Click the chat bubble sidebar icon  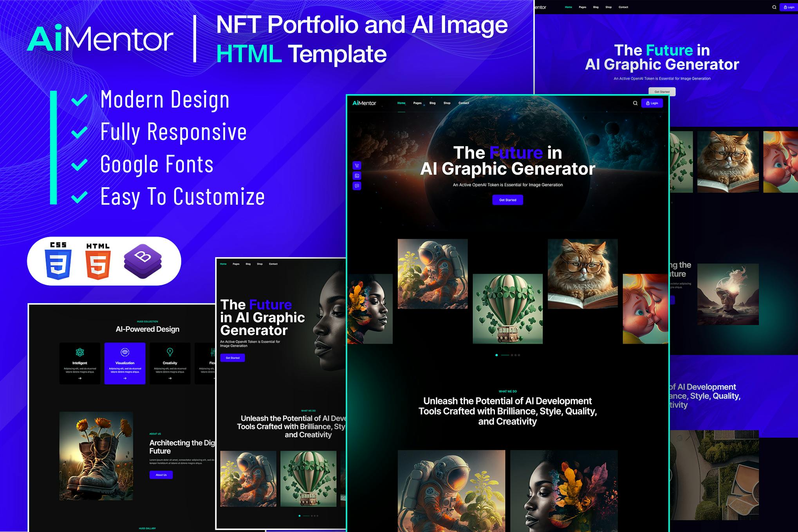[x=357, y=186]
